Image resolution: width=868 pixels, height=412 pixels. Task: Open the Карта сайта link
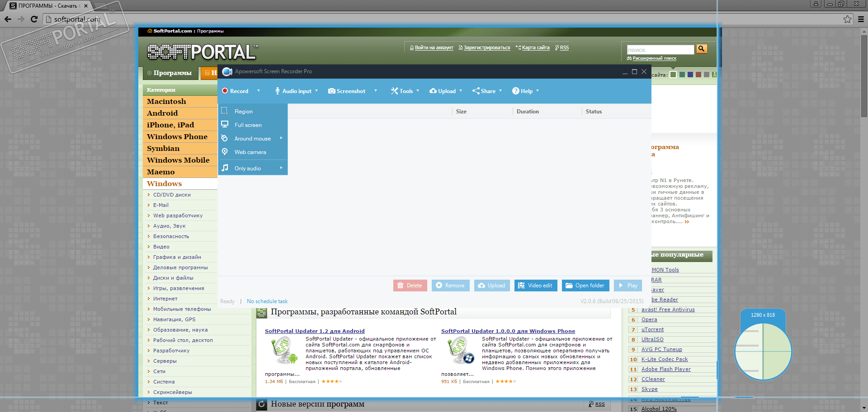536,47
